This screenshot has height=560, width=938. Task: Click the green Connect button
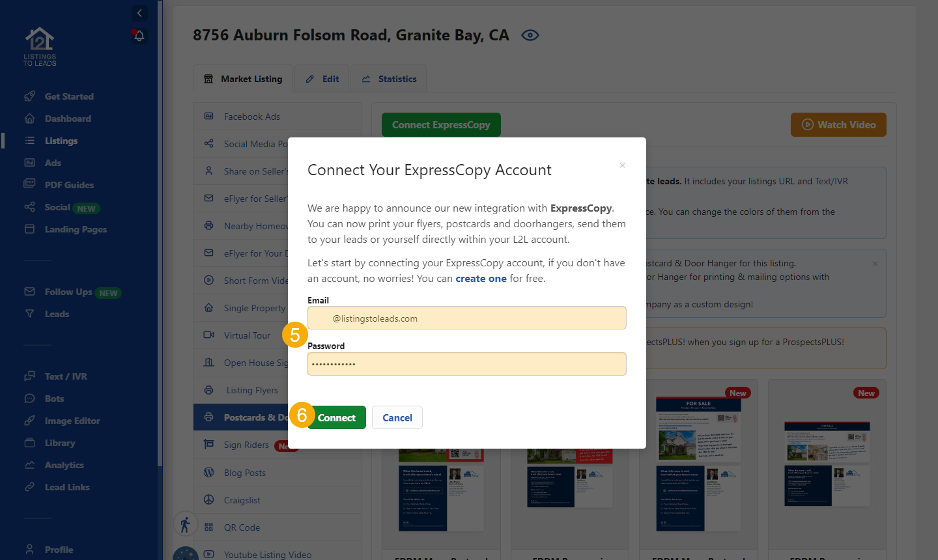coord(336,417)
